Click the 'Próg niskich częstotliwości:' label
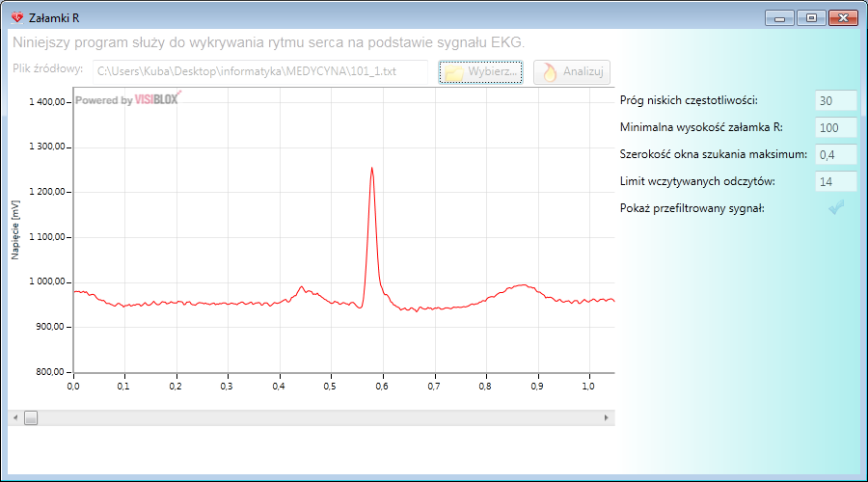Image resolution: width=868 pixels, height=482 pixels. [x=689, y=100]
